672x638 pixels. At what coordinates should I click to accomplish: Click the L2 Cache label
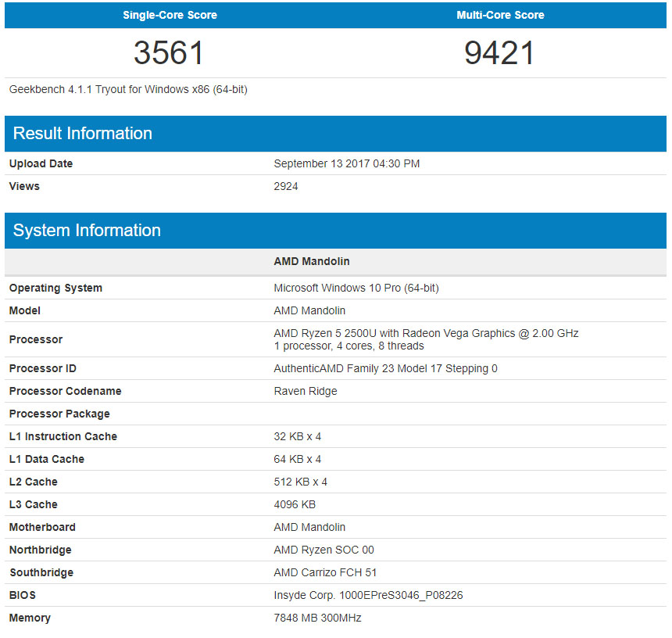(x=34, y=482)
